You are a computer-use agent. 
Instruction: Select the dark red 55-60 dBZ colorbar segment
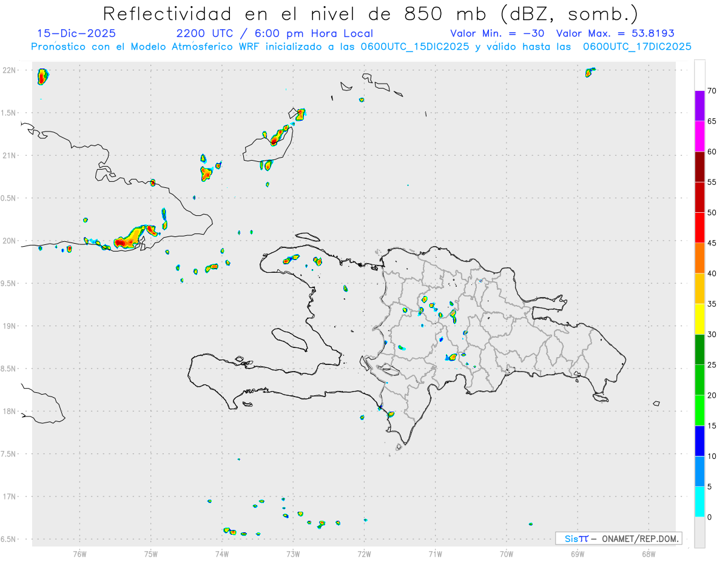699,167
